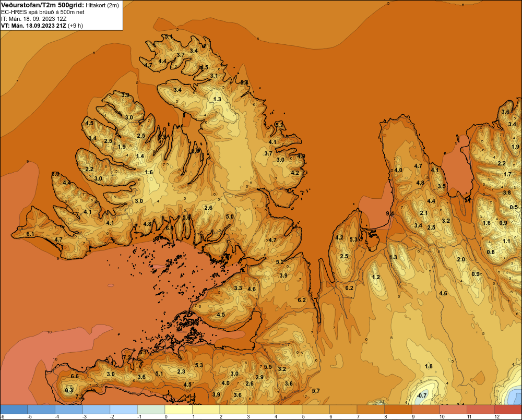Click the temperature value "1.8" on the map
This screenshot has width=522, height=420.
(x=429, y=366)
